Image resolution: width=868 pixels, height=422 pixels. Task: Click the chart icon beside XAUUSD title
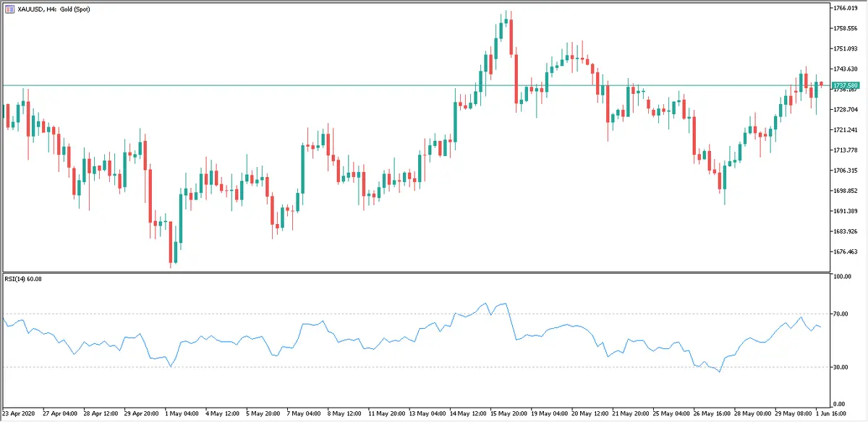click(9, 9)
